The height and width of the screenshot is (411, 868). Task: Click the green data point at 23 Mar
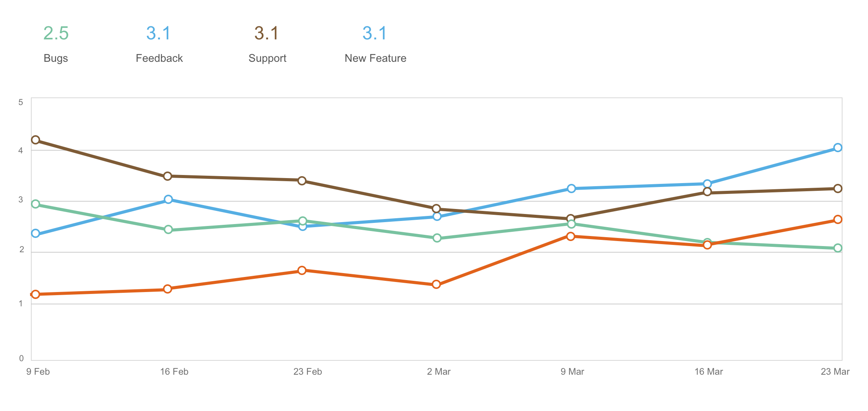click(837, 248)
